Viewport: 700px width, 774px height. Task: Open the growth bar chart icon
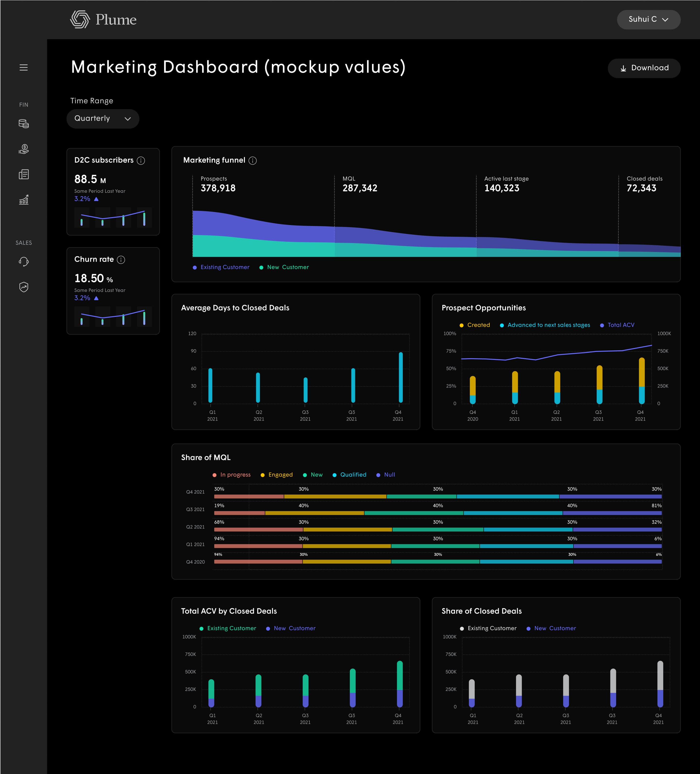click(x=23, y=200)
